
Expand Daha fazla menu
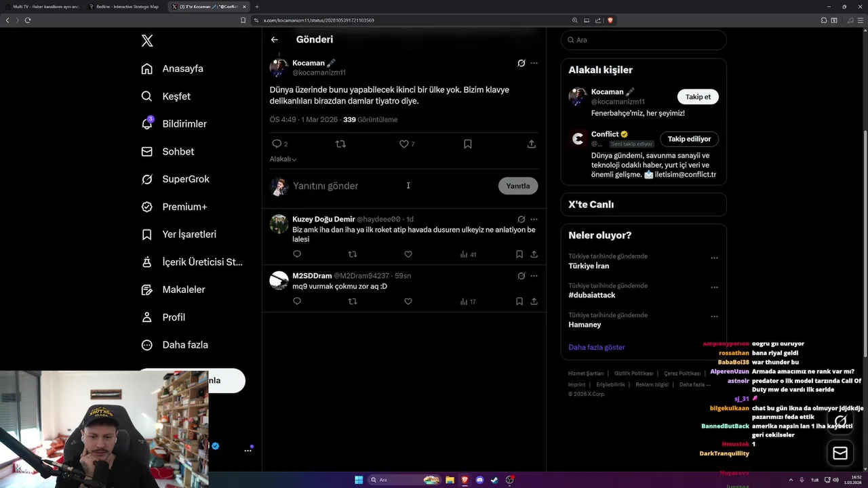[x=175, y=345]
